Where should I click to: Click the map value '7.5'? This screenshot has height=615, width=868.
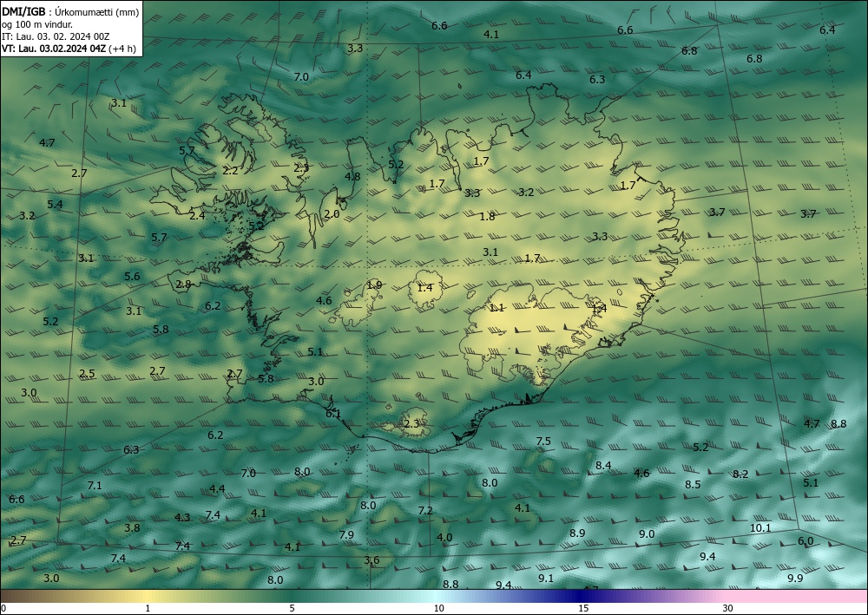[543, 441]
